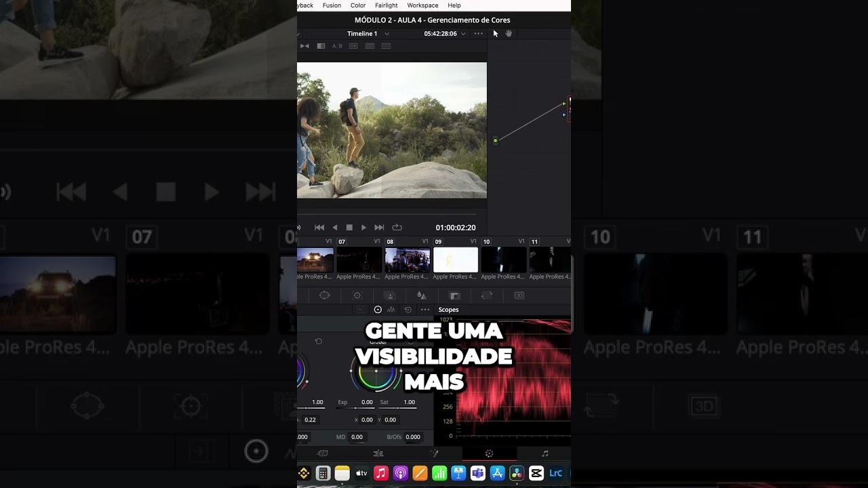The image size is (868, 488).
Task: Toggle the image wipe bowtie icon
Action: pos(304,46)
